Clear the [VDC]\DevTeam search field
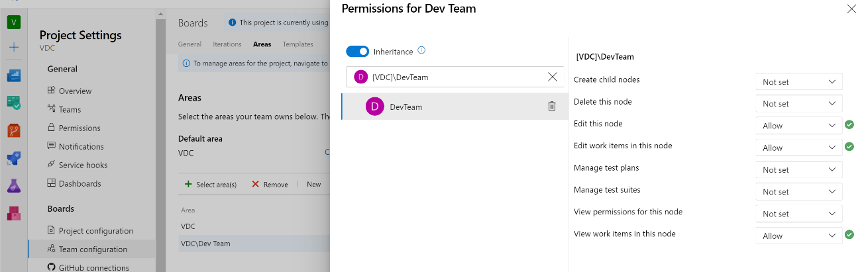 coord(552,77)
